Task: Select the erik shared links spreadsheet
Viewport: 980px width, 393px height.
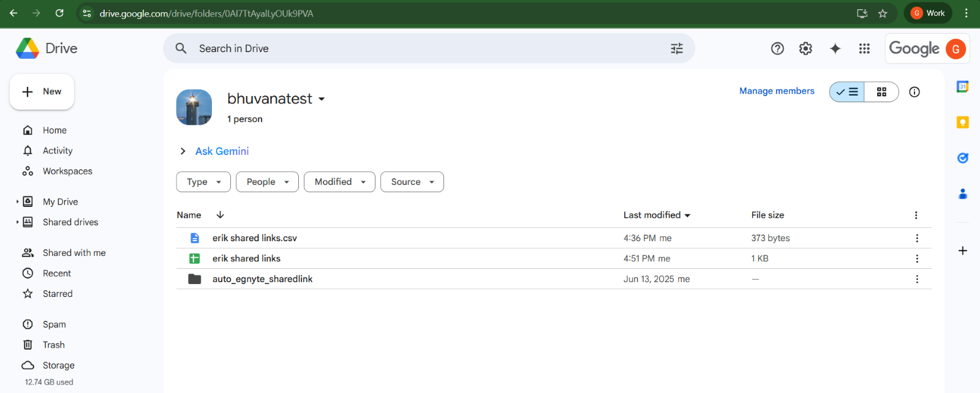Action: (x=554, y=258)
